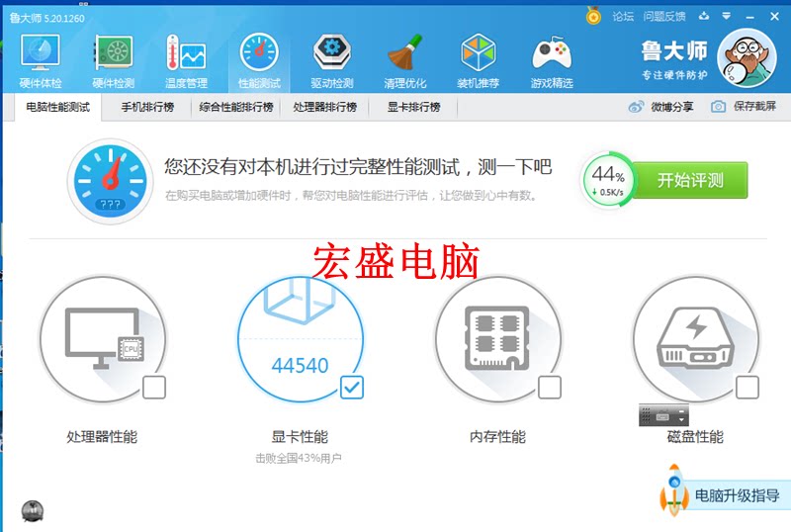
Task: Open 清理优化 cleanup broom icon
Action: [405, 53]
